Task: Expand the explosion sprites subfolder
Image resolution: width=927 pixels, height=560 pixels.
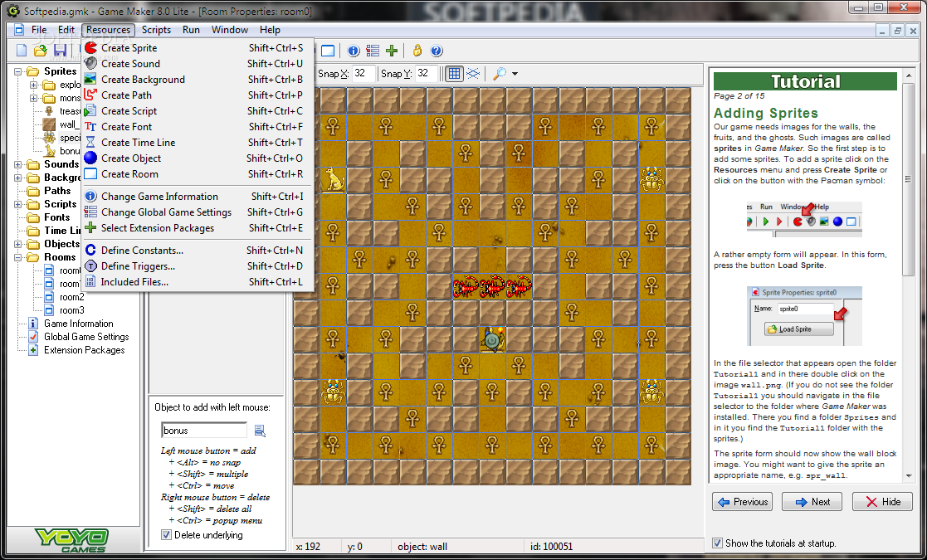Action: (34, 85)
